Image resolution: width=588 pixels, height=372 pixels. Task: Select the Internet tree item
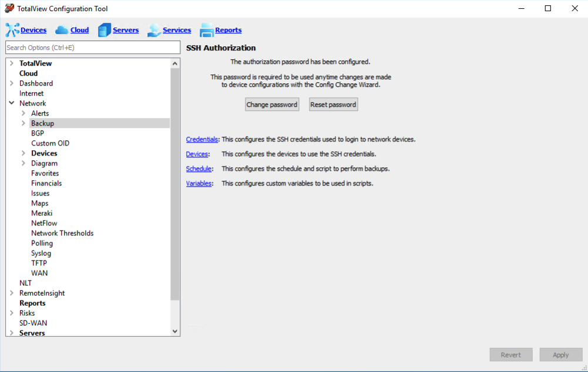tap(32, 93)
